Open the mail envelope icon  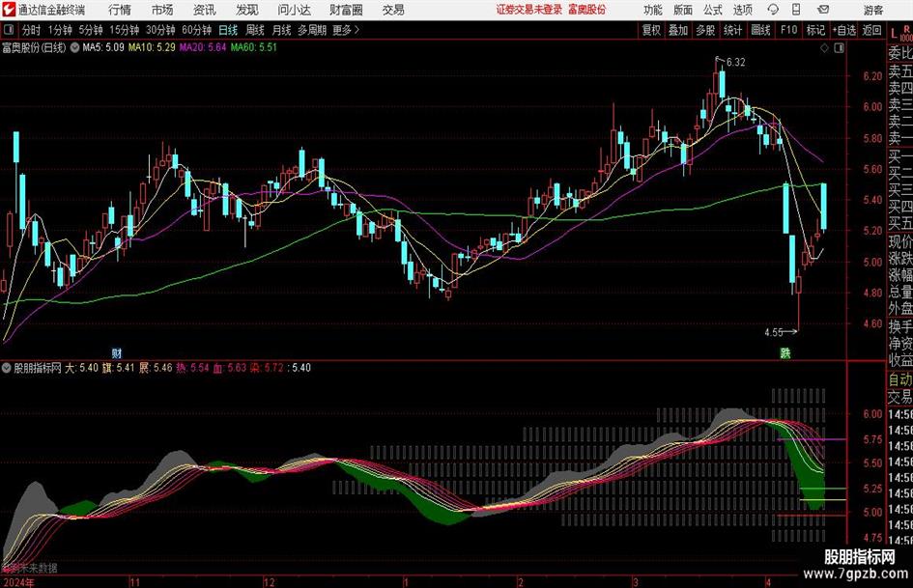823,10
